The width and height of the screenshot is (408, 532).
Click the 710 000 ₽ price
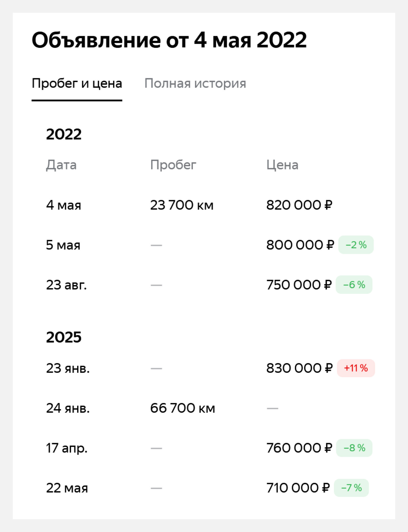pyautogui.click(x=298, y=488)
